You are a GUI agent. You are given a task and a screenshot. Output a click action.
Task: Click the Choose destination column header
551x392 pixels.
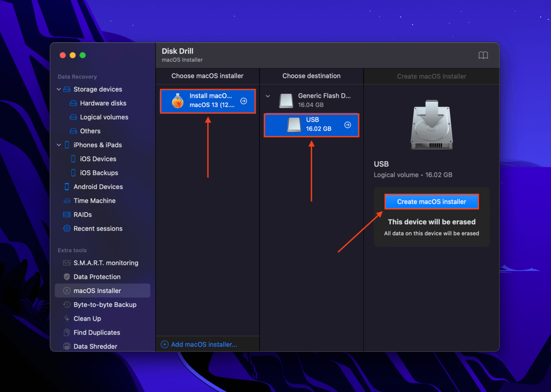click(311, 76)
